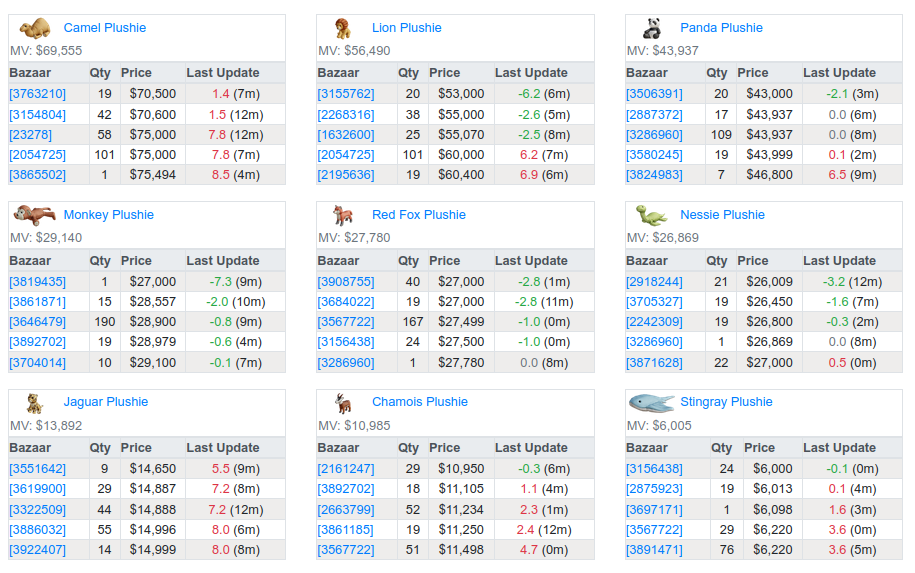Image resolution: width=915 pixels, height=573 pixels.
Task: Open bazaar 3763210 in Camel table
Action: pos(37,94)
